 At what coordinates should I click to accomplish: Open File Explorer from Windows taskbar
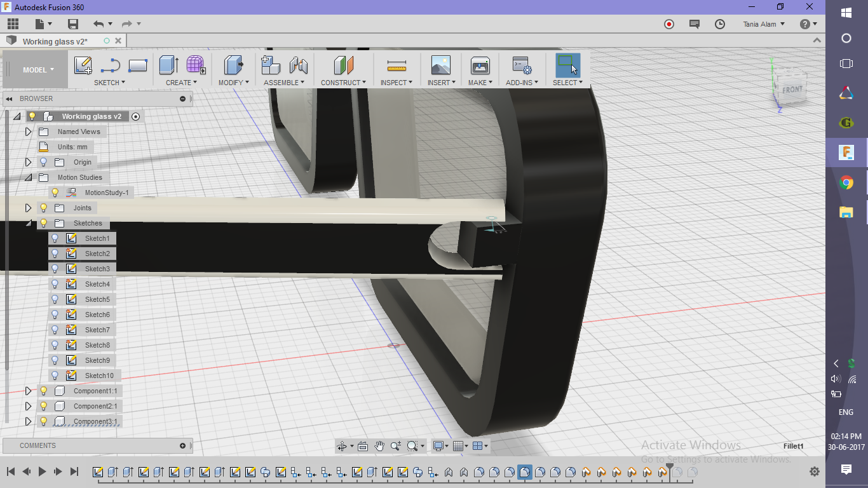pos(846,213)
